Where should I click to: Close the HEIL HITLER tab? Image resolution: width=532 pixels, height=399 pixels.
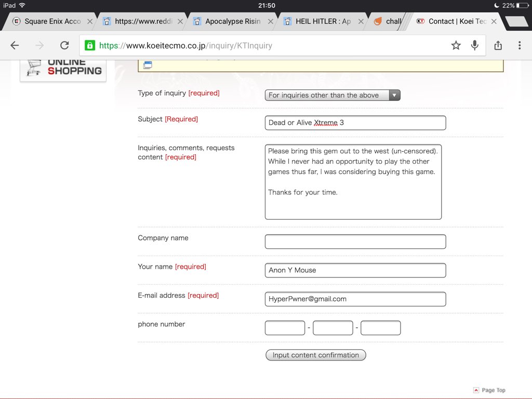361,21
